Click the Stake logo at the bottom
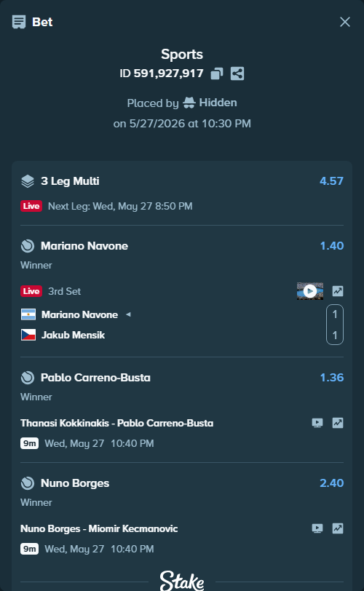 click(182, 581)
